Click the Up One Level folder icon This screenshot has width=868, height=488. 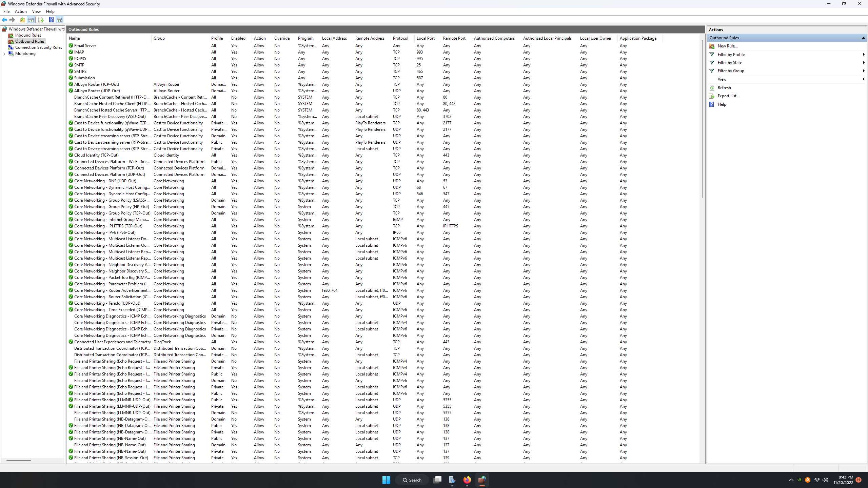pos(23,20)
